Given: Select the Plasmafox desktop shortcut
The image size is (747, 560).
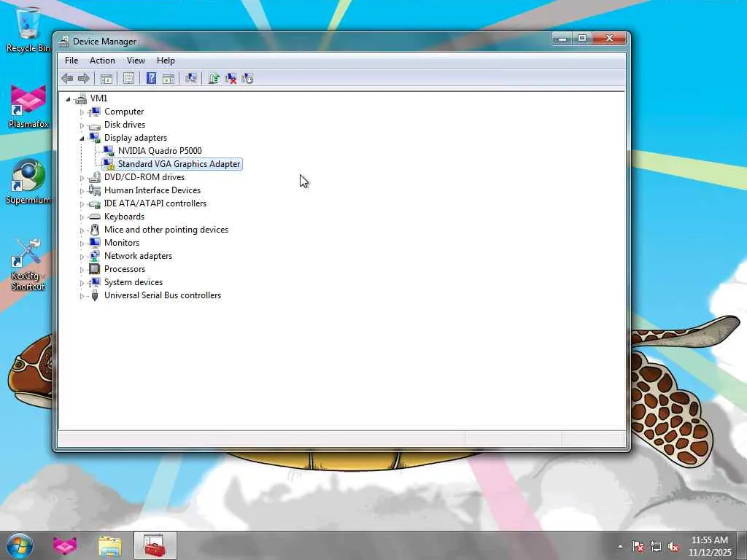Looking at the screenshot, I should point(28,106).
